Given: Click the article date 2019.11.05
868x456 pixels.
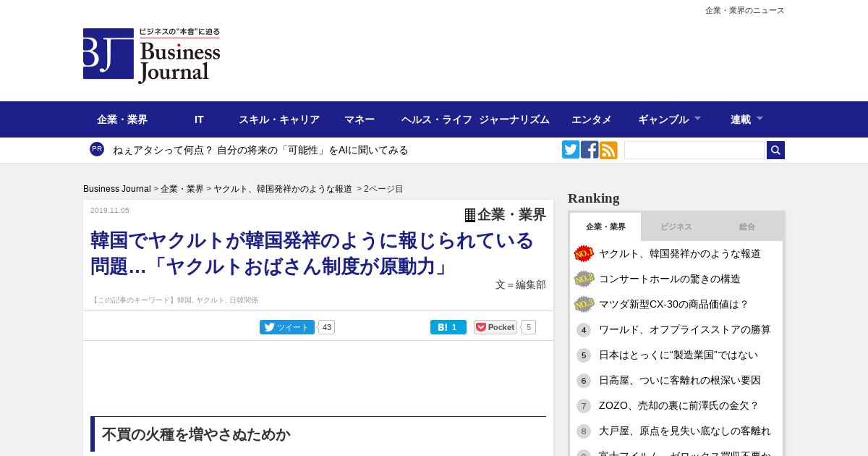Looking at the screenshot, I should click(110, 211).
